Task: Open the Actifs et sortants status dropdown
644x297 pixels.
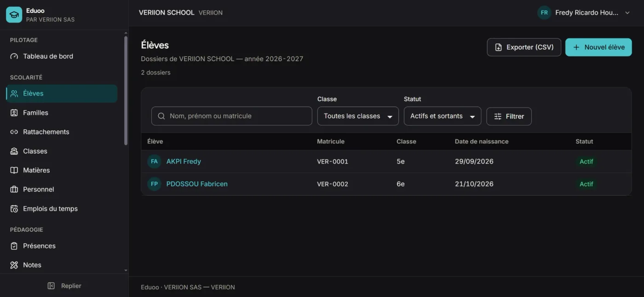Action: (443, 116)
